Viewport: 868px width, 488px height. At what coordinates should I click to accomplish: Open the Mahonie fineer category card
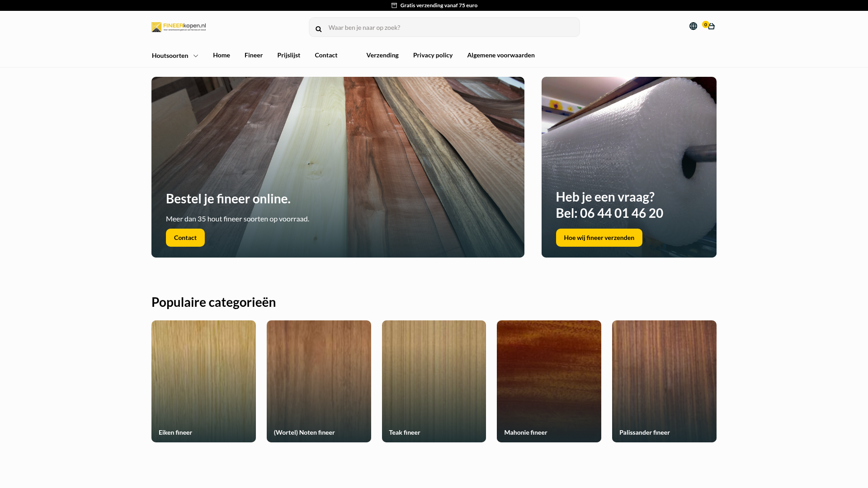(549, 381)
